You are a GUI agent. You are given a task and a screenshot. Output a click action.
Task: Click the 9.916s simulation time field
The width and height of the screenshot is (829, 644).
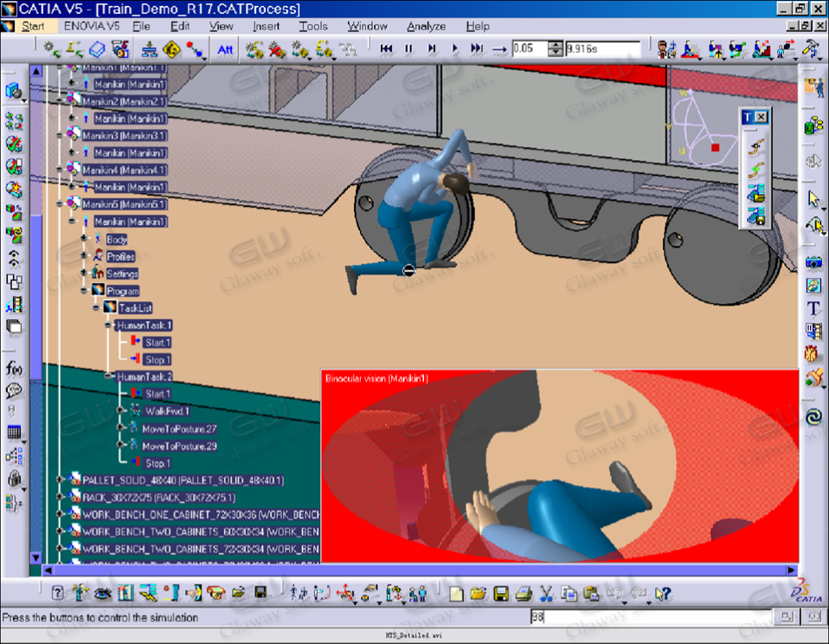(x=602, y=48)
